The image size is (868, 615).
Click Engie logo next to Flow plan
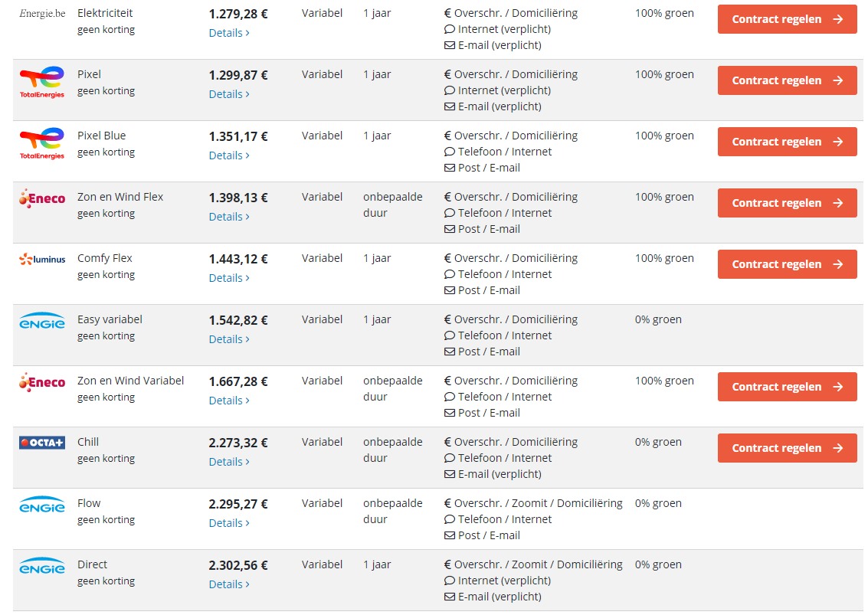[x=42, y=505]
